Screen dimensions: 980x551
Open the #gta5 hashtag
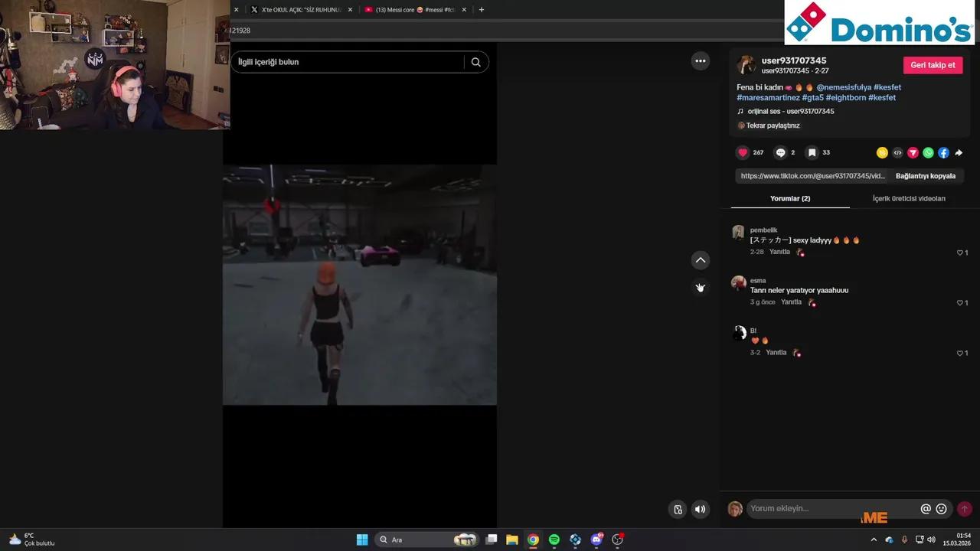click(x=812, y=98)
